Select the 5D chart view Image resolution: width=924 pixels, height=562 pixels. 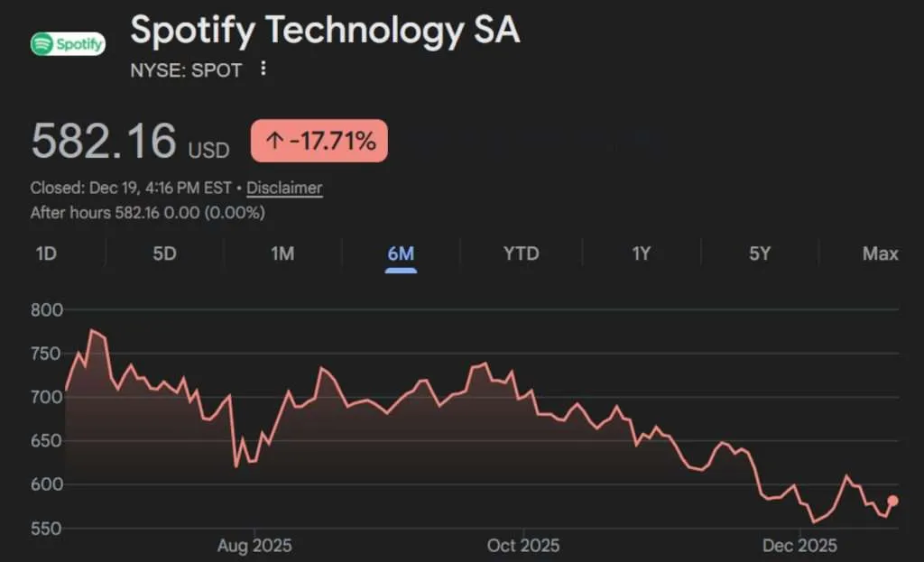[x=163, y=254]
